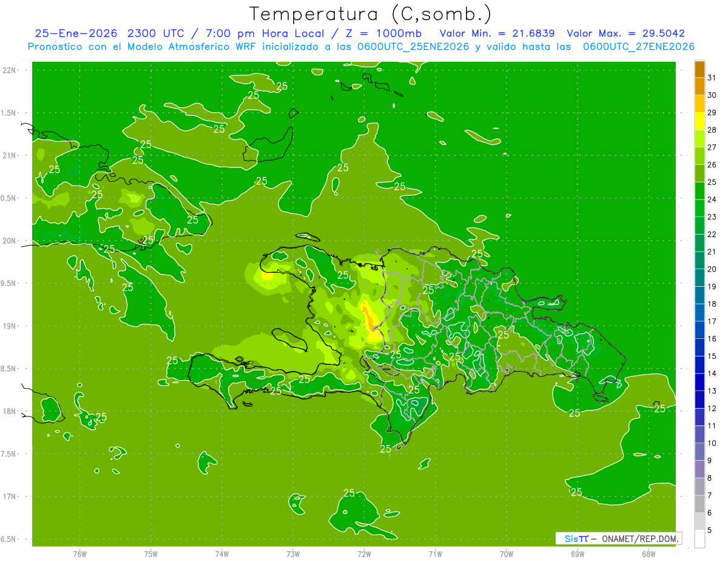
Task: Select the "2300 UTC" time text
Action: point(157,33)
